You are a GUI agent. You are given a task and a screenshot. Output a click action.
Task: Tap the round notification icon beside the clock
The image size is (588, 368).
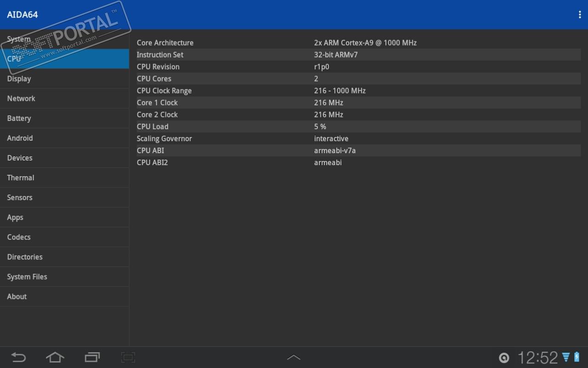tap(504, 357)
